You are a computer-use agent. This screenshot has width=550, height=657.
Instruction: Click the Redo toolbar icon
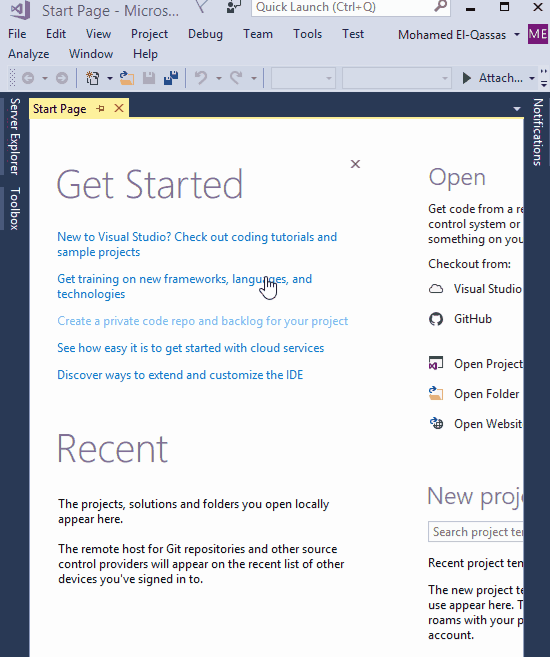(x=236, y=78)
